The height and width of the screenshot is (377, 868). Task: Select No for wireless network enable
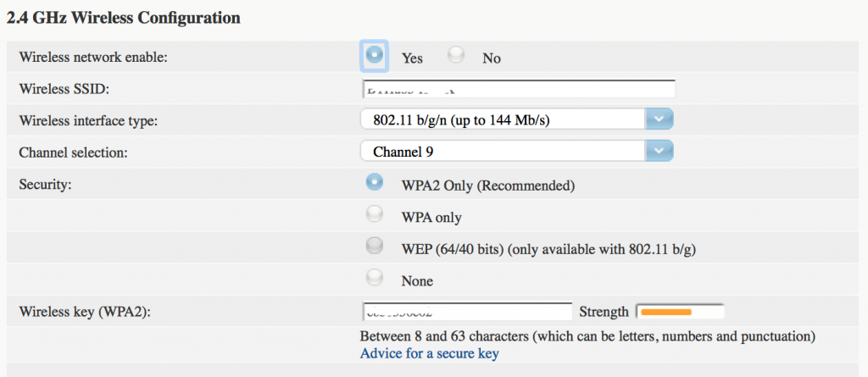pyautogui.click(x=458, y=55)
